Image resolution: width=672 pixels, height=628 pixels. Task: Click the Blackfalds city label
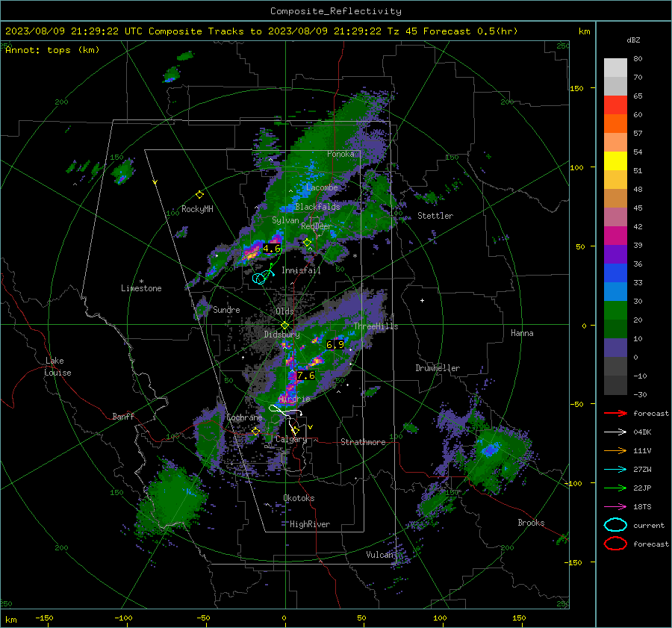click(x=317, y=207)
